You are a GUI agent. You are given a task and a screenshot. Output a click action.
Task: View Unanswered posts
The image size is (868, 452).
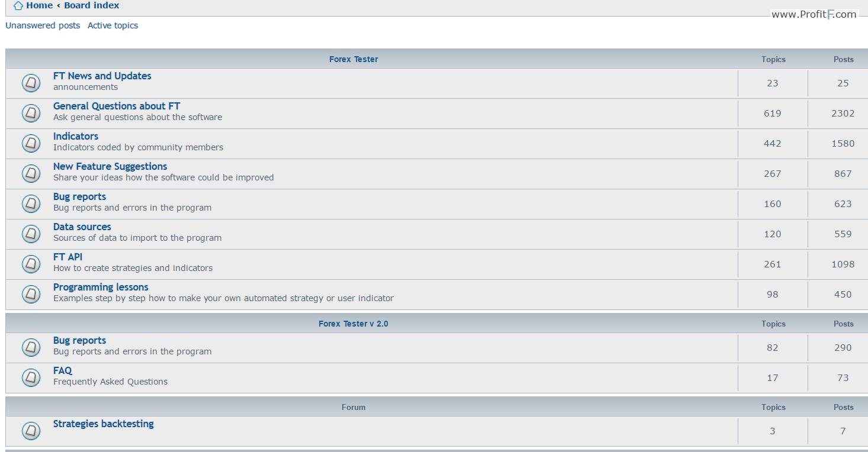point(43,25)
